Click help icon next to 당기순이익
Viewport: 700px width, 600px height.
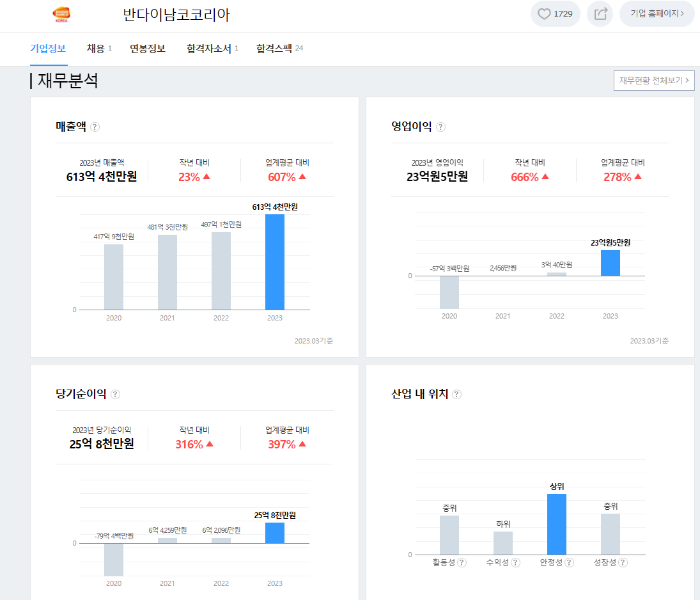(115, 394)
